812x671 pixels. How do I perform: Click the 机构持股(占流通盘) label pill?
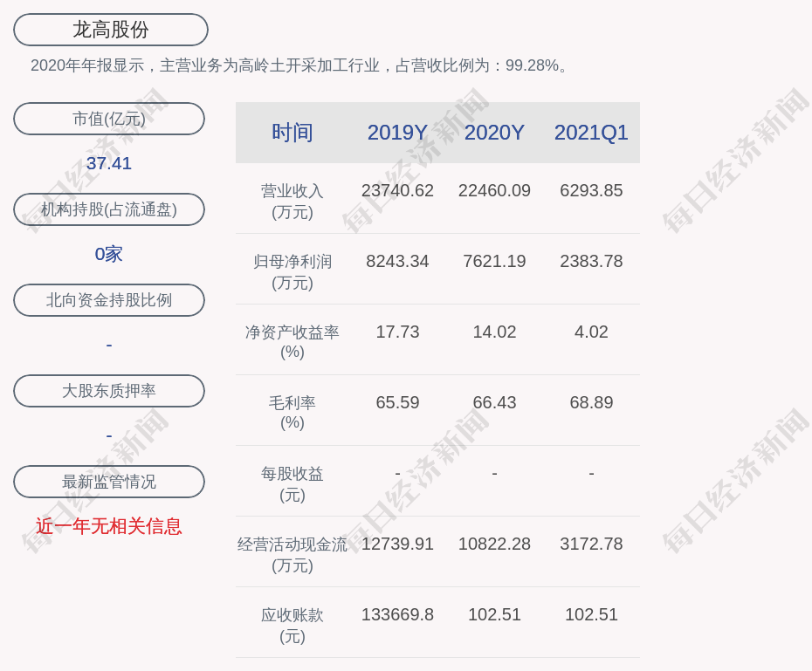pyautogui.click(x=109, y=209)
